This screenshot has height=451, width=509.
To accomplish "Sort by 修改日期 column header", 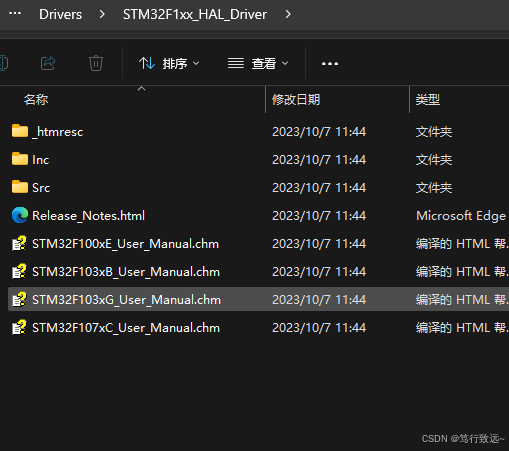I will (296, 100).
